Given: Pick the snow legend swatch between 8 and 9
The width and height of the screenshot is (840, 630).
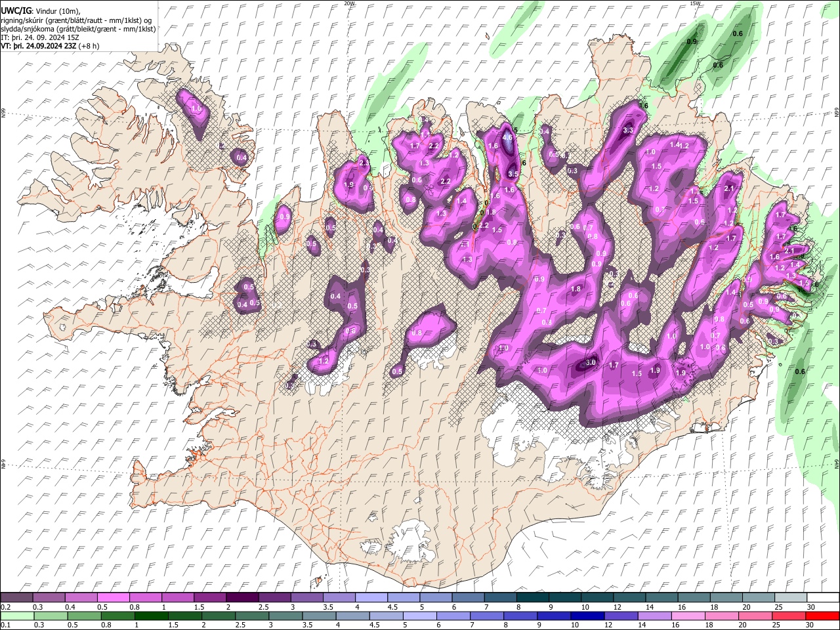Looking at the screenshot, I should [x=533, y=597].
